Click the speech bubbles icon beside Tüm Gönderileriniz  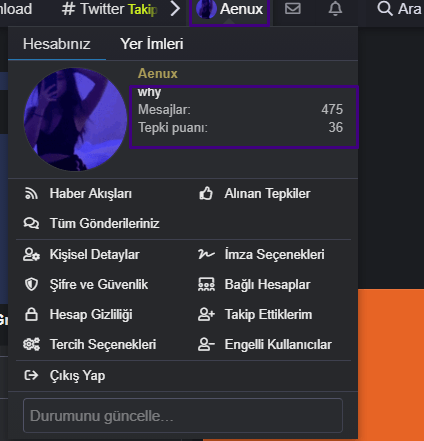31,223
